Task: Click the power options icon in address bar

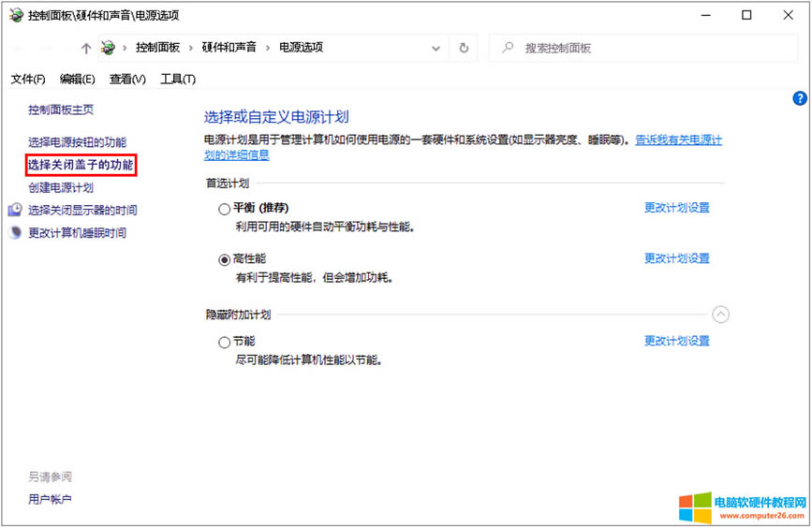Action: pyautogui.click(x=109, y=48)
